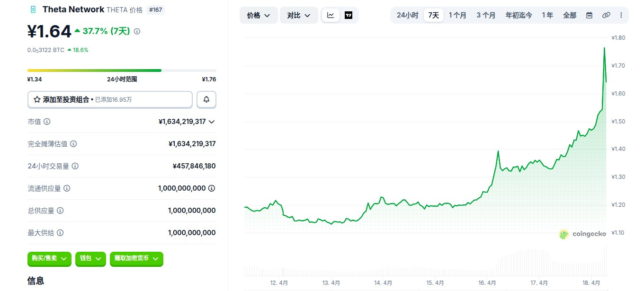Open the 对比 dropdown
Screen dimensions: 644x291
[299, 15]
